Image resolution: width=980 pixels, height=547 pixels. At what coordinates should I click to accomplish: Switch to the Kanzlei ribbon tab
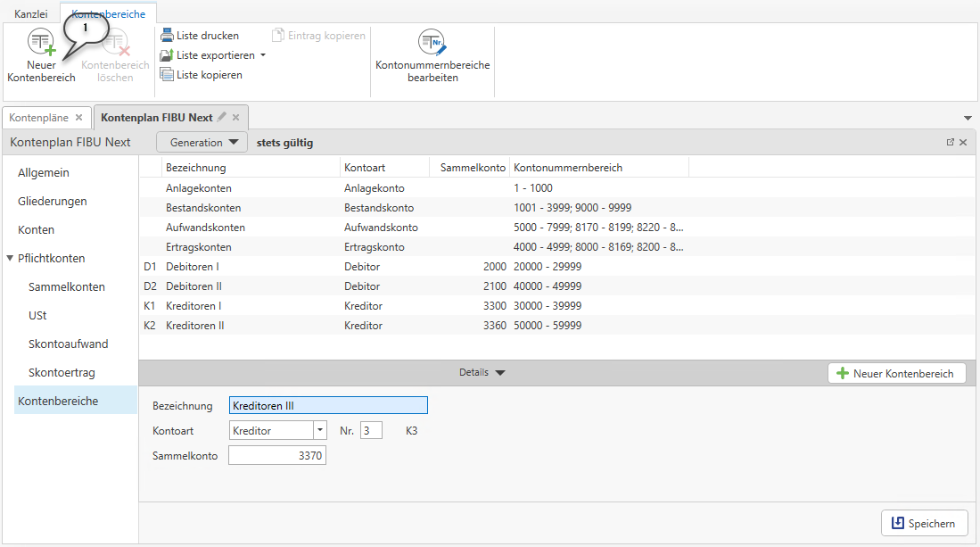[31, 14]
